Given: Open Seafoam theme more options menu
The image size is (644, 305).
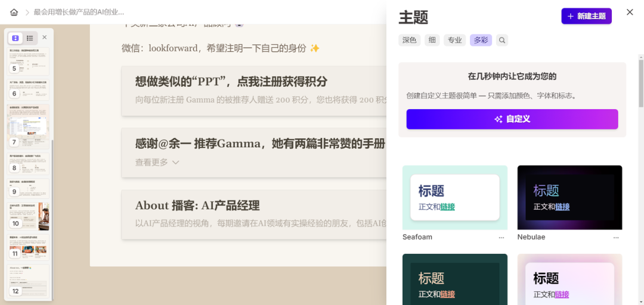Looking at the screenshot, I should pyautogui.click(x=501, y=237).
